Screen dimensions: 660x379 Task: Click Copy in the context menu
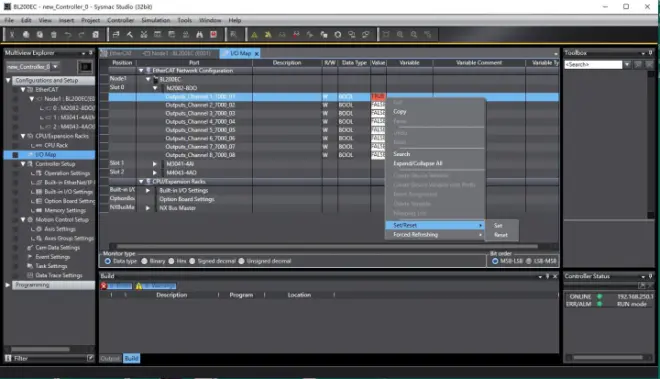(435, 112)
